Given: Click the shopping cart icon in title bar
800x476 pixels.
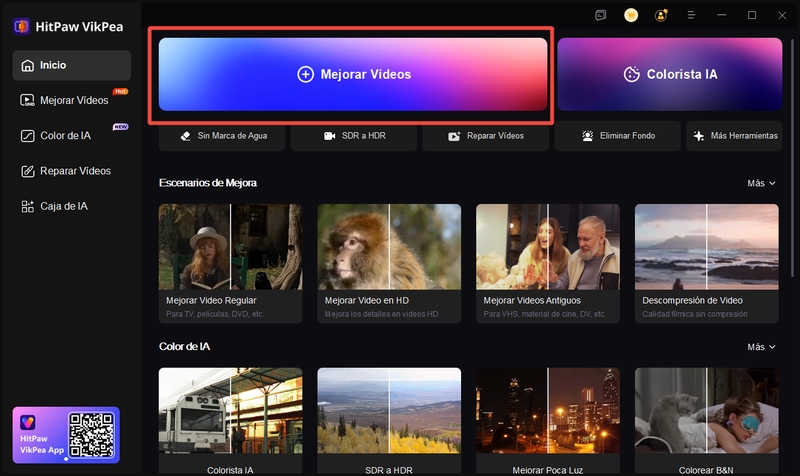Looking at the screenshot, I should [x=631, y=15].
